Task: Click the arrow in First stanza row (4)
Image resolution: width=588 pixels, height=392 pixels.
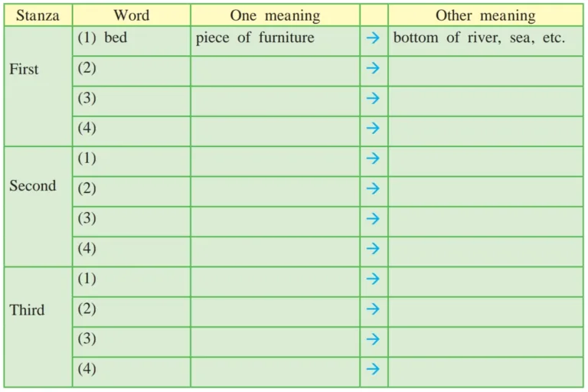Action: tap(373, 128)
